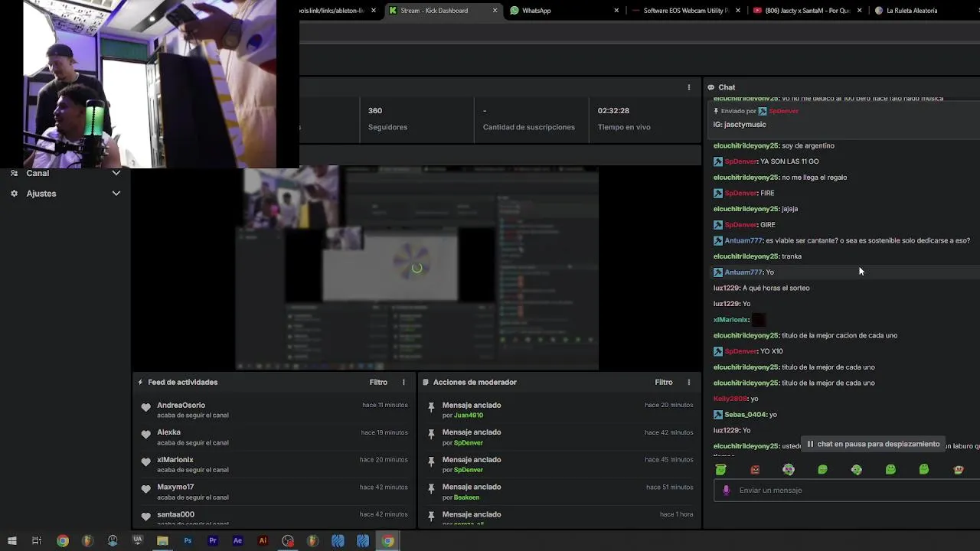Screen dimensions: 980x551
Task: Open Premiere Pro from the taskbar
Action: (x=213, y=541)
